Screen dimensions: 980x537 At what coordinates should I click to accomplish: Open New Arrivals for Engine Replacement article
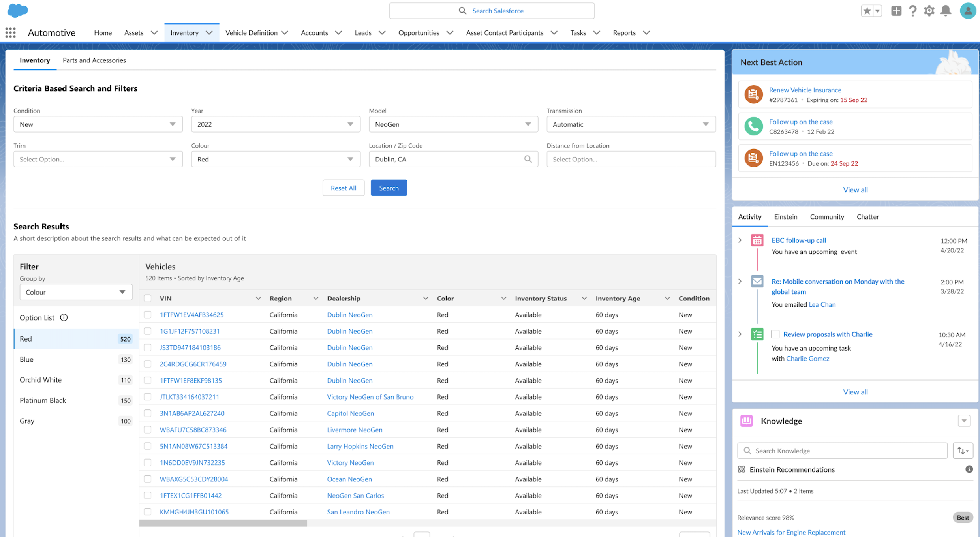pyautogui.click(x=791, y=532)
